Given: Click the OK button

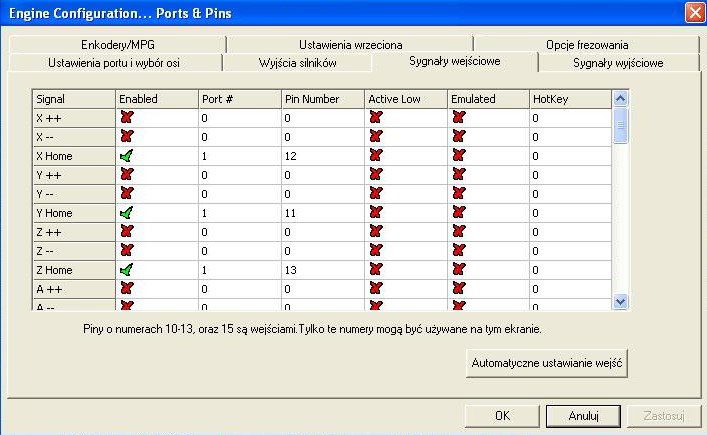Looking at the screenshot, I should 502,416.
